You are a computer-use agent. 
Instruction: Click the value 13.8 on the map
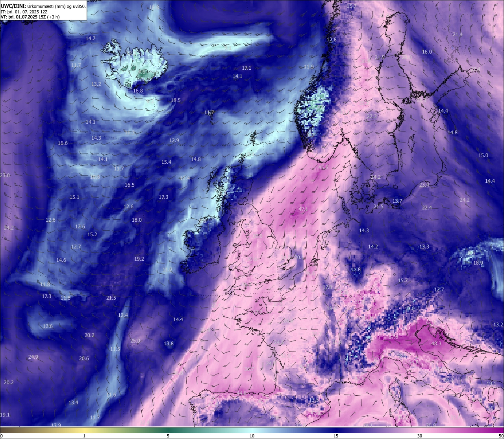169,344
